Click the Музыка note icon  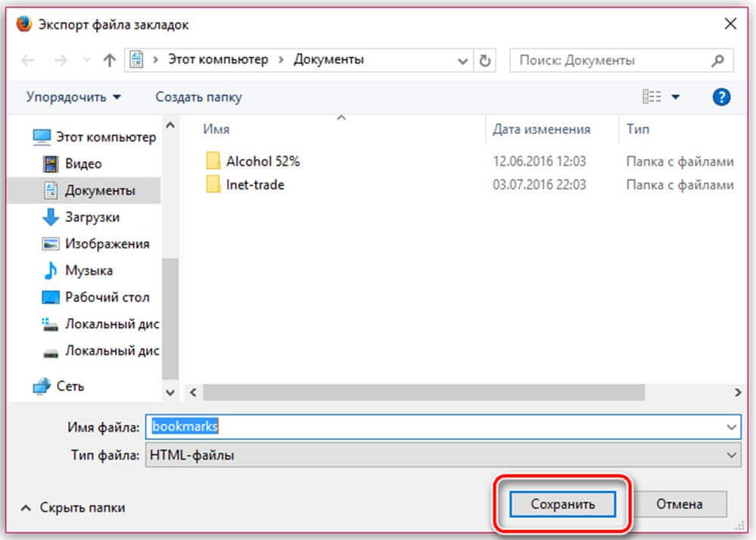(x=51, y=270)
